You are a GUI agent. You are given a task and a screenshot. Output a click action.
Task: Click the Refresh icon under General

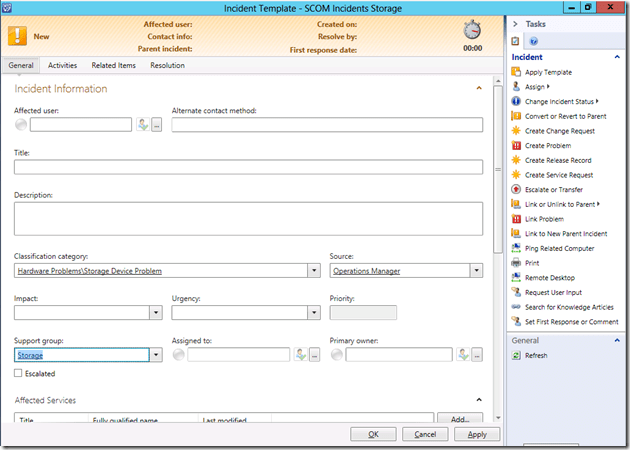(x=516, y=356)
